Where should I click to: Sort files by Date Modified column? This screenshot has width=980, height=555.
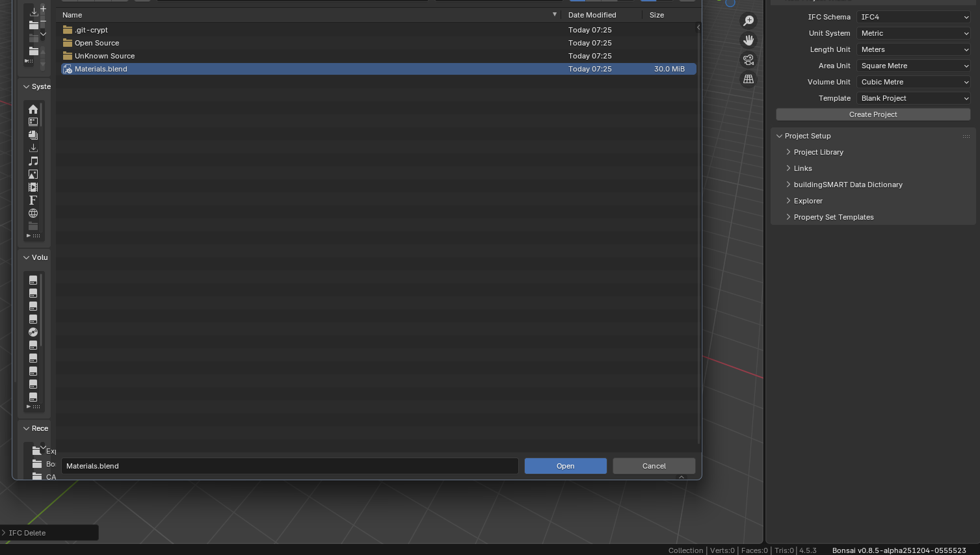[592, 15]
